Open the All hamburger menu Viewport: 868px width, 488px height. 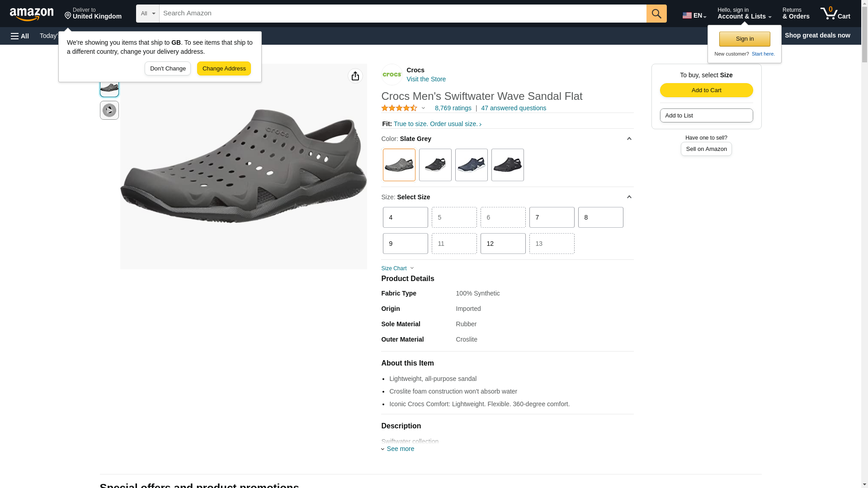point(20,36)
